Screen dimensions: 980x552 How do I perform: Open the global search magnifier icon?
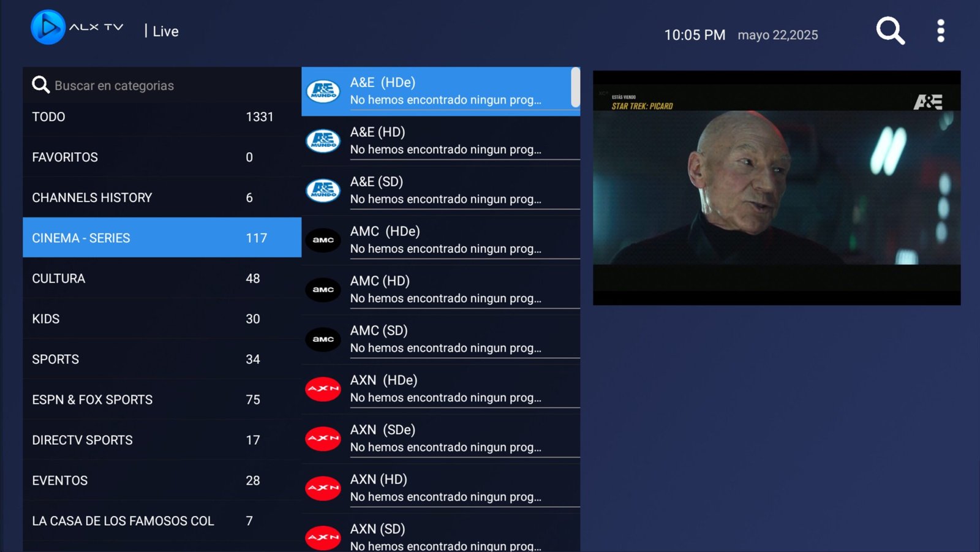pos(890,31)
